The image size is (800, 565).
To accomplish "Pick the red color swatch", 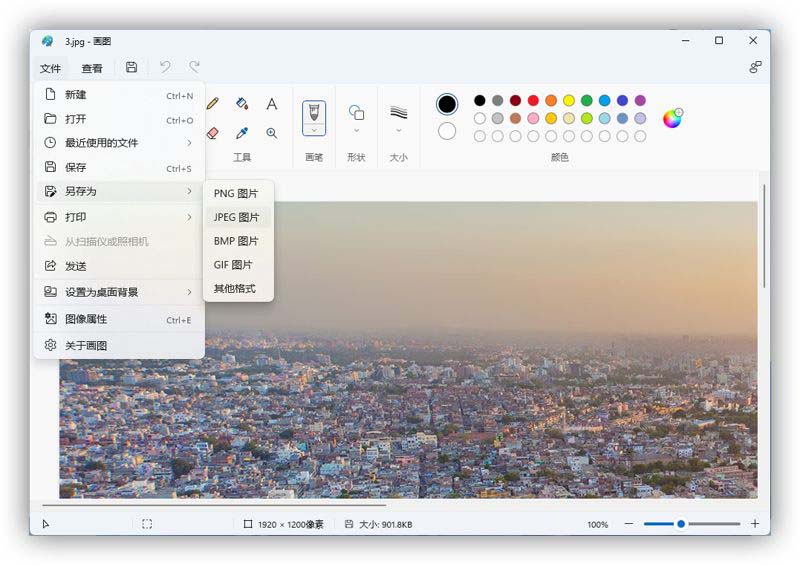I will pos(533,100).
